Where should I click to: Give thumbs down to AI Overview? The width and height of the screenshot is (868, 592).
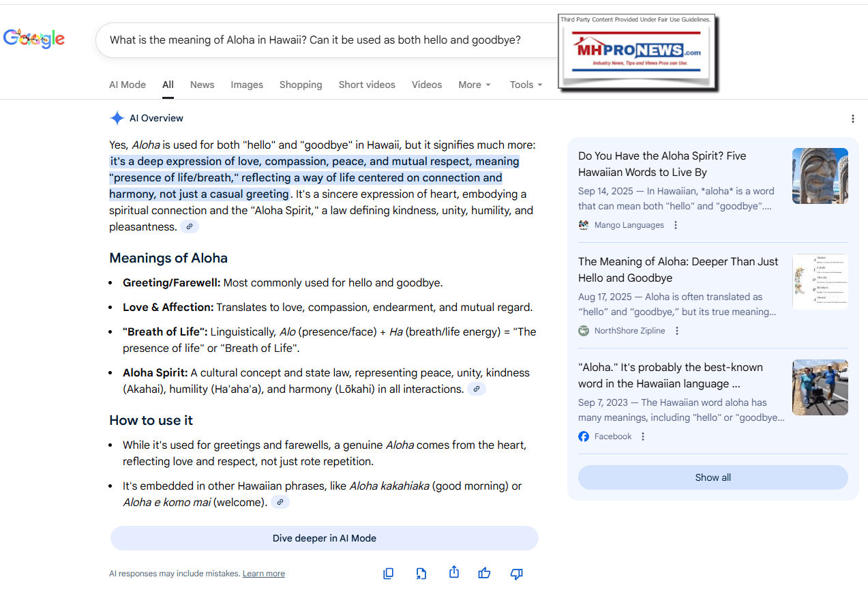tap(517, 574)
